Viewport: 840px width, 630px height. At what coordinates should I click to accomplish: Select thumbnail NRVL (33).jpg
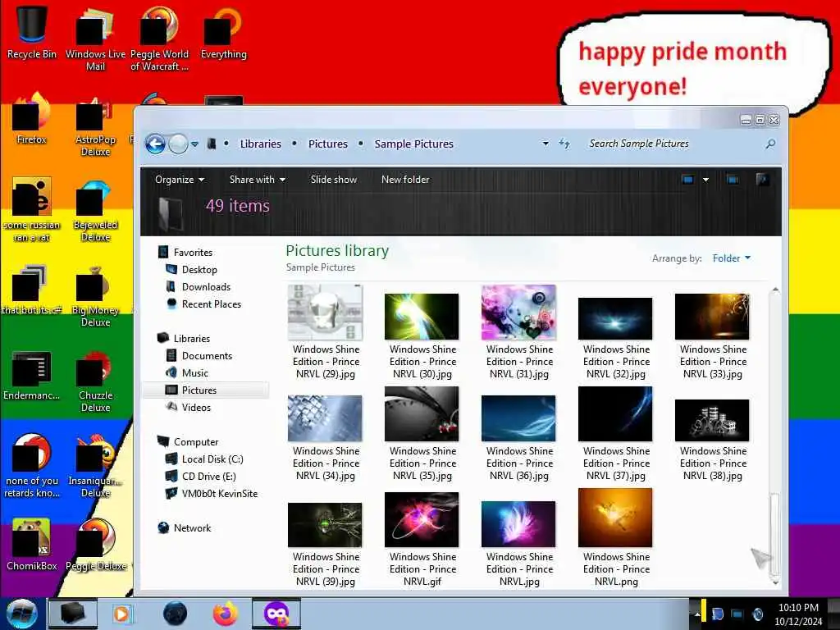tap(712, 317)
